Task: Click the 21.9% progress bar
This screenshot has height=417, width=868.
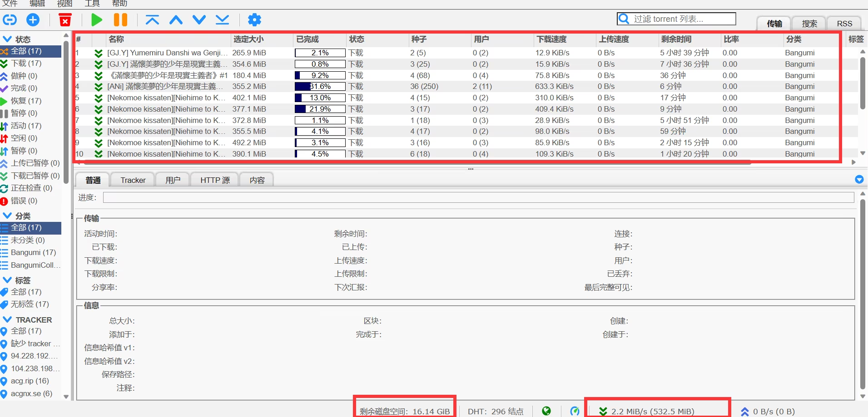Action: point(320,109)
